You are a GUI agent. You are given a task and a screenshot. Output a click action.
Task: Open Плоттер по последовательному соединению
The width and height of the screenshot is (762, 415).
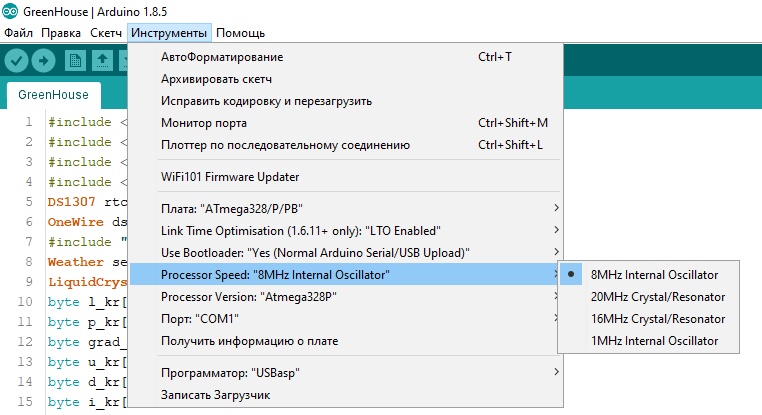click(x=346, y=145)
